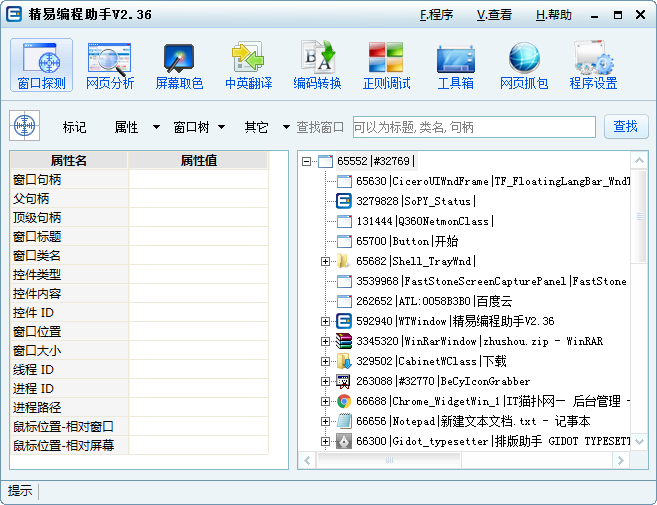Click the window icon for 65552 #32769 root

[x=325, y=161]
